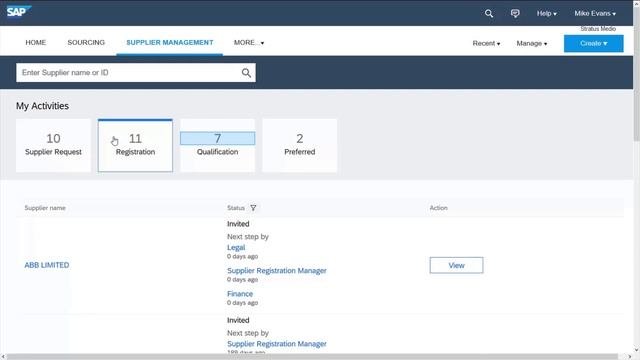640x360 pixels.
Task: Open the 2 Preferred tile
Action: pos(300,145)
